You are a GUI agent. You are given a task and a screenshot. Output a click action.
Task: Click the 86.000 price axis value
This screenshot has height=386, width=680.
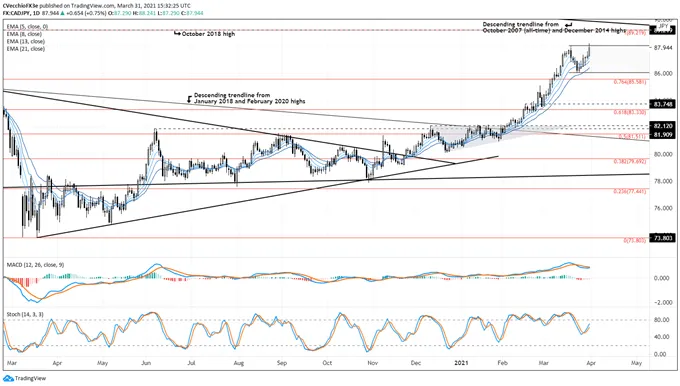point(663,74)
